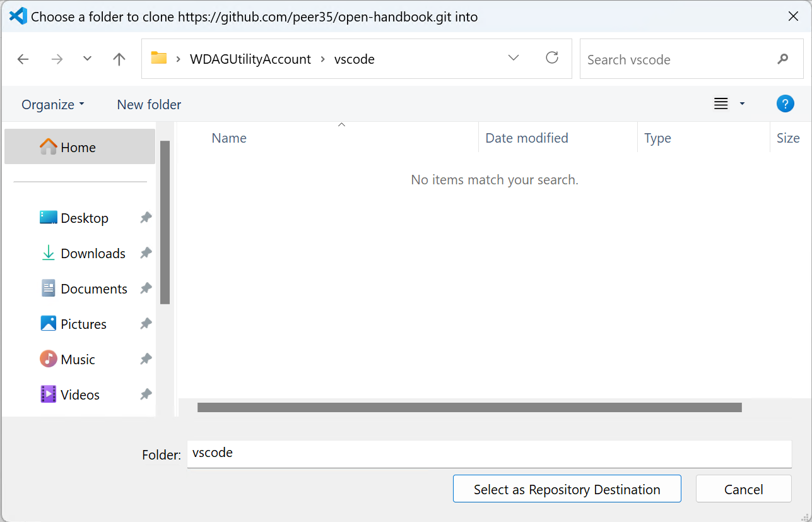Click the search magnifier icon
The height and width of the screenshot is (522, 812).
coord(782,59)
